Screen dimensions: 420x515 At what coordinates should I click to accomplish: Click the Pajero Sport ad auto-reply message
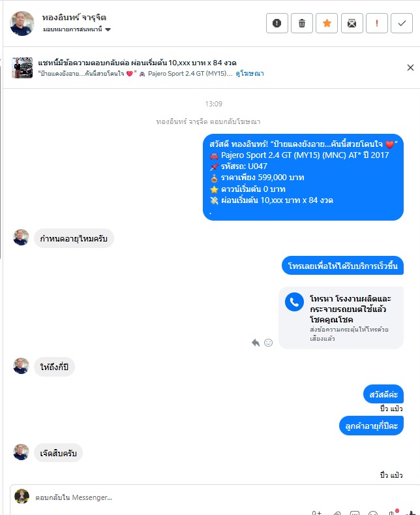(303, 178)
